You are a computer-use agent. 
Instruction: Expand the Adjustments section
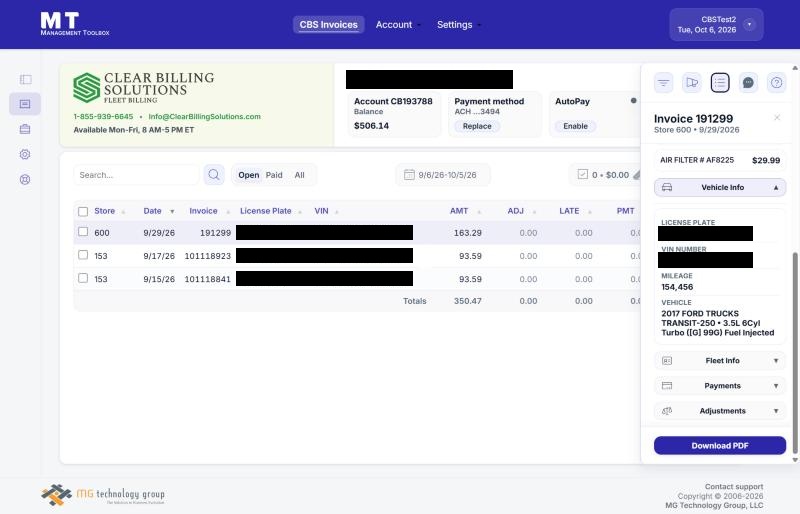tap(720, 411)
